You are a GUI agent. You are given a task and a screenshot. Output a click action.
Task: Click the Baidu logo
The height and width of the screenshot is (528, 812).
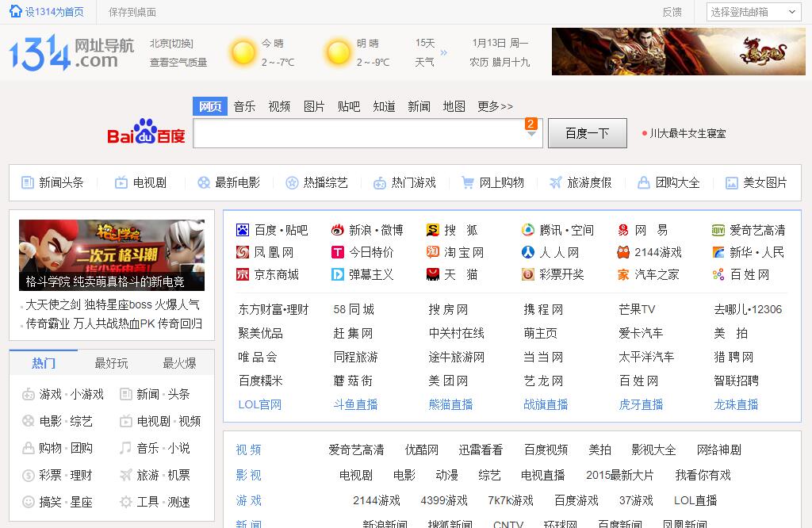click(x=146, y=132)
